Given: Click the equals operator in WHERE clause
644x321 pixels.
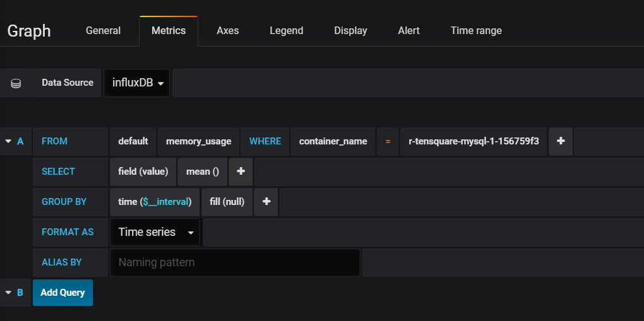Looking at the screenshot, I should point(388,141).
